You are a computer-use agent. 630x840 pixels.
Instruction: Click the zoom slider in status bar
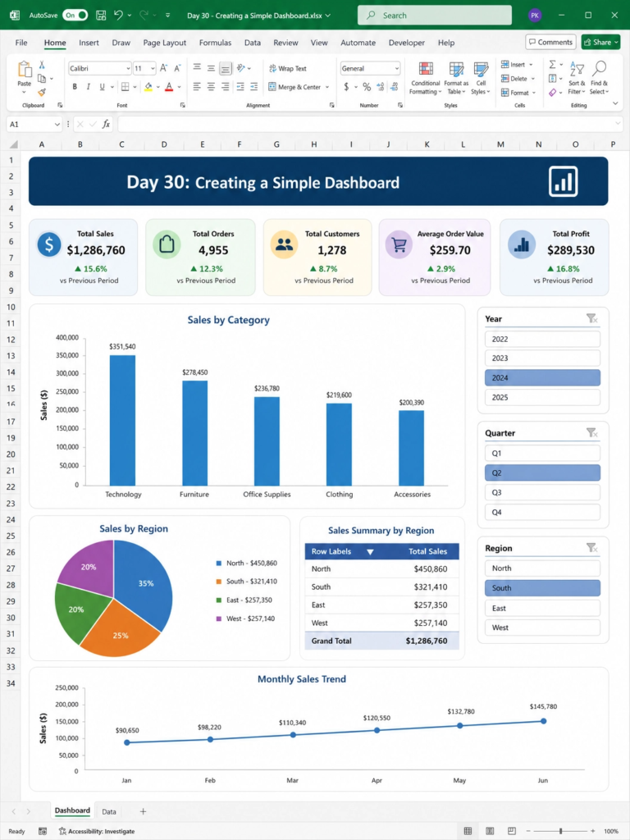[560, 831]
